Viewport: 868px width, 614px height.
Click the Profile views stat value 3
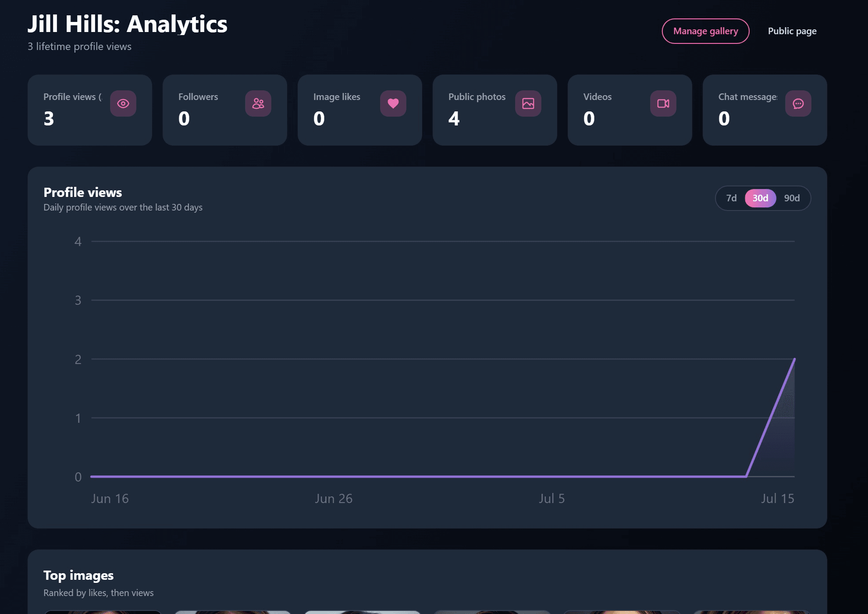click(49, 118)
